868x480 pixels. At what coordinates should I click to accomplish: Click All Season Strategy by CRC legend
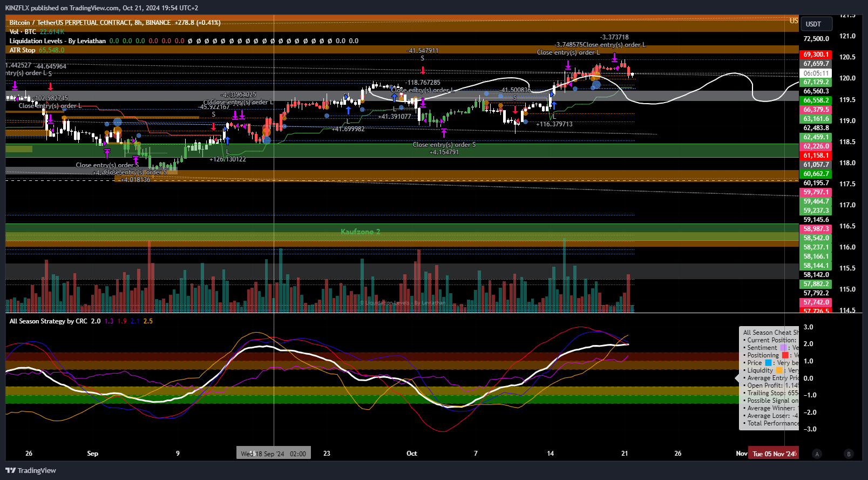click(49, 321)
